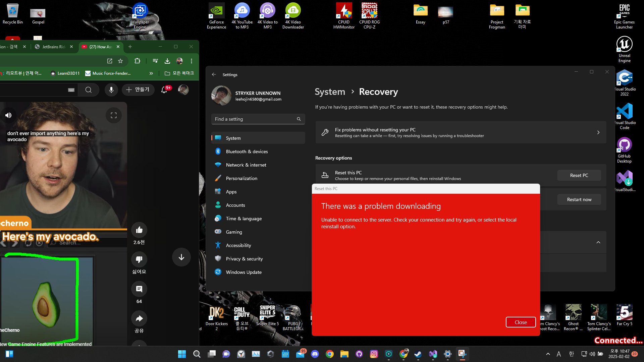Viewport: 644px width, 362px height.
Task: Open YouTube account avatar menu
Action: coord(183,90)
